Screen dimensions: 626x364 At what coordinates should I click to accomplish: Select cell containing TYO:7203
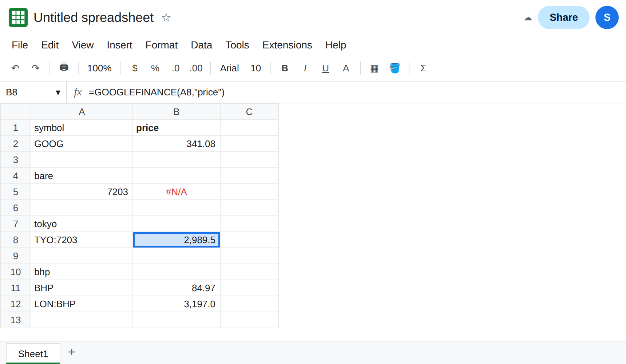(82, 240)
